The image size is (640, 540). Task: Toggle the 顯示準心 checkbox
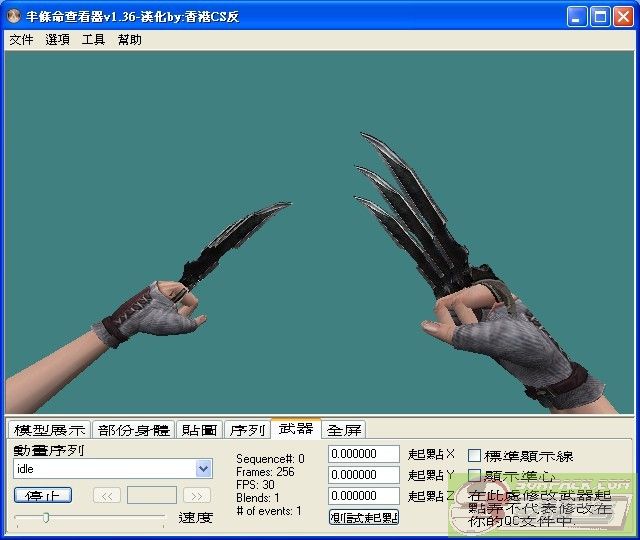click(x=474, y=475)
